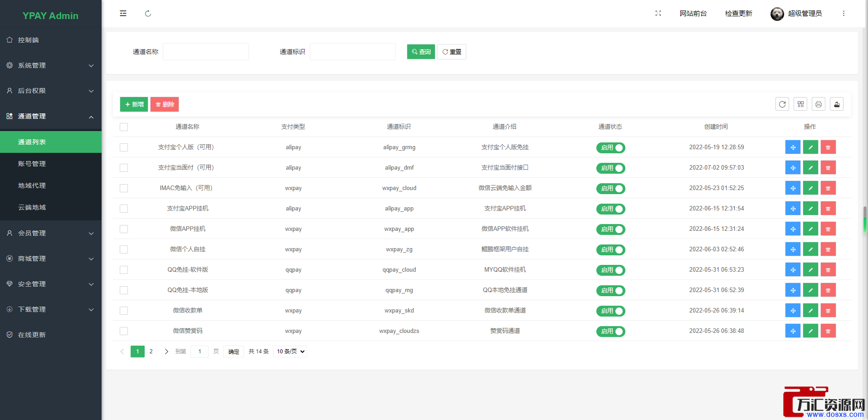Open the more options vertical dots
The width and height of the screenshot is (868, 420).
(x=844, y=14)
